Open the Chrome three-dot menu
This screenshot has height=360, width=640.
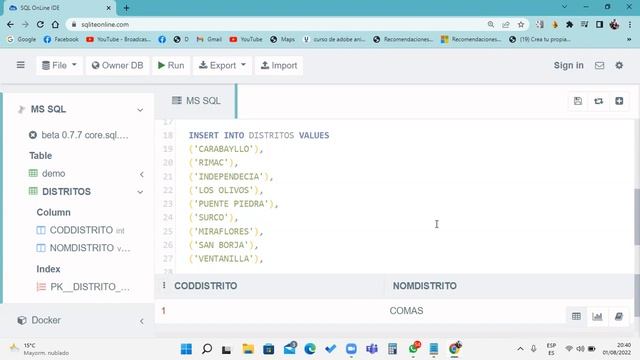pos(630,24)
